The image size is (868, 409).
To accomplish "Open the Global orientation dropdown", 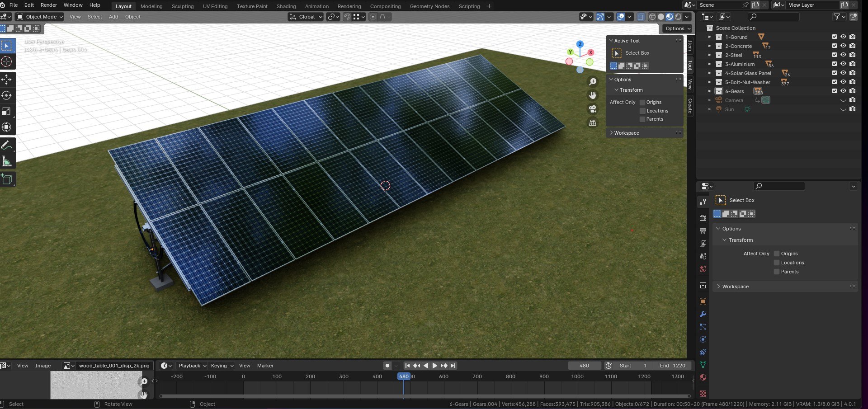I will tap(306, 17).
